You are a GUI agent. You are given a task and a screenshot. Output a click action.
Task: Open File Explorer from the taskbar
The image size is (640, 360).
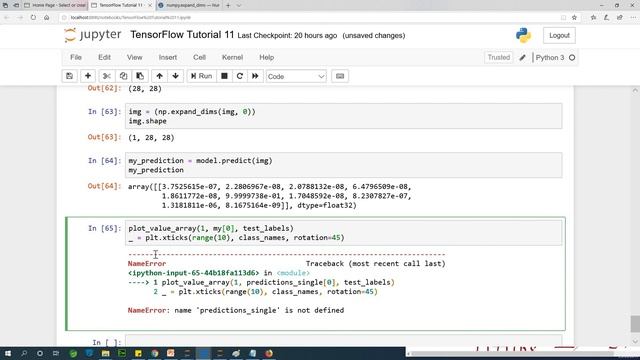[105, 353]
